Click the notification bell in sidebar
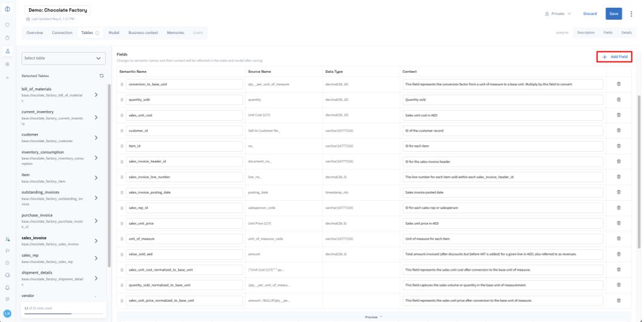This screenshot has width=644, height=322. click(x=7, y=287)
